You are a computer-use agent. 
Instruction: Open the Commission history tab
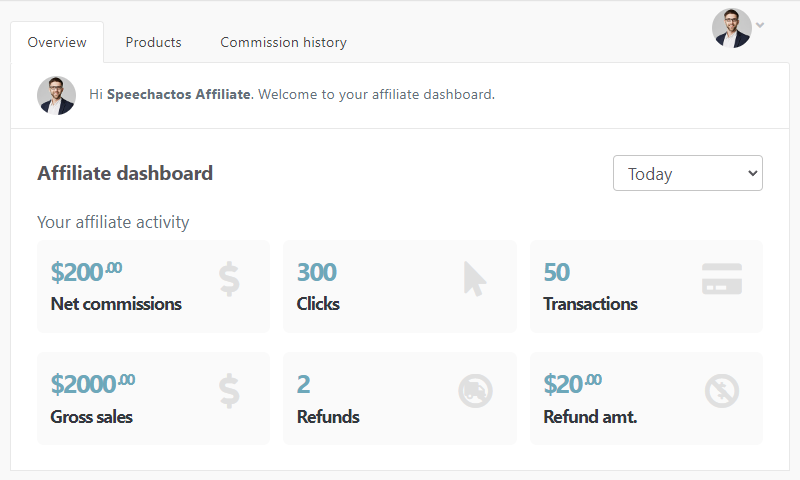click(283, 42)
